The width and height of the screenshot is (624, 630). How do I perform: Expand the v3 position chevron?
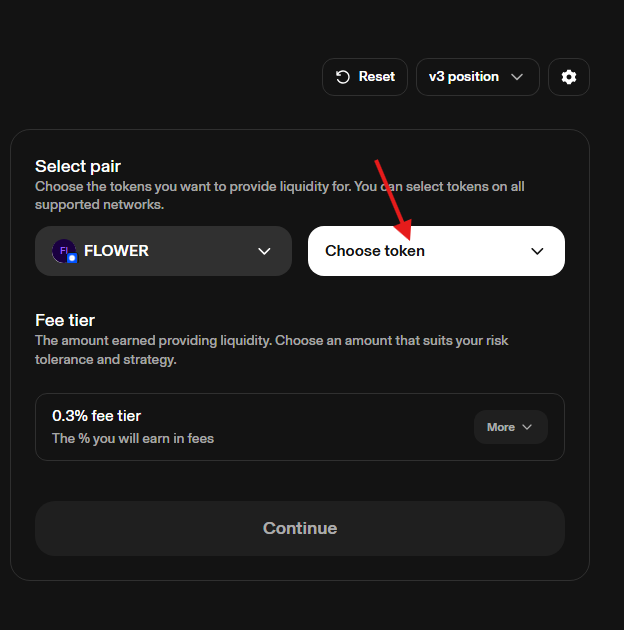[517, 77]
